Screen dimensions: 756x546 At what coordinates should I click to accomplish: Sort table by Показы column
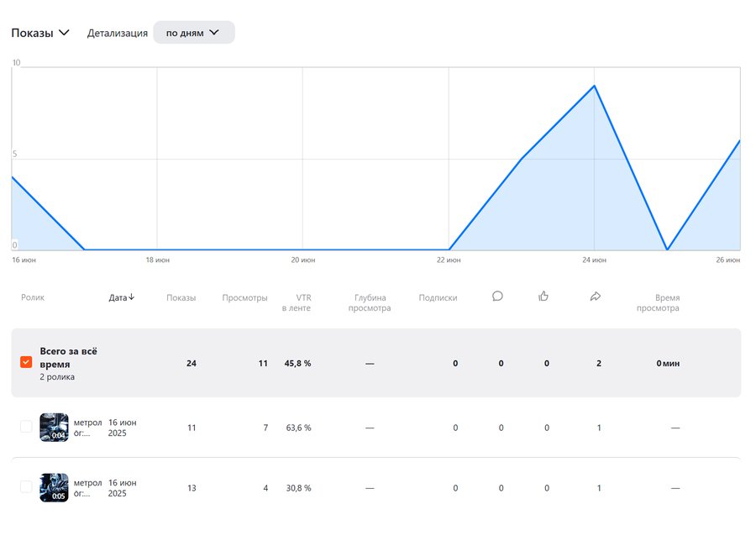[x=181, y=297]
